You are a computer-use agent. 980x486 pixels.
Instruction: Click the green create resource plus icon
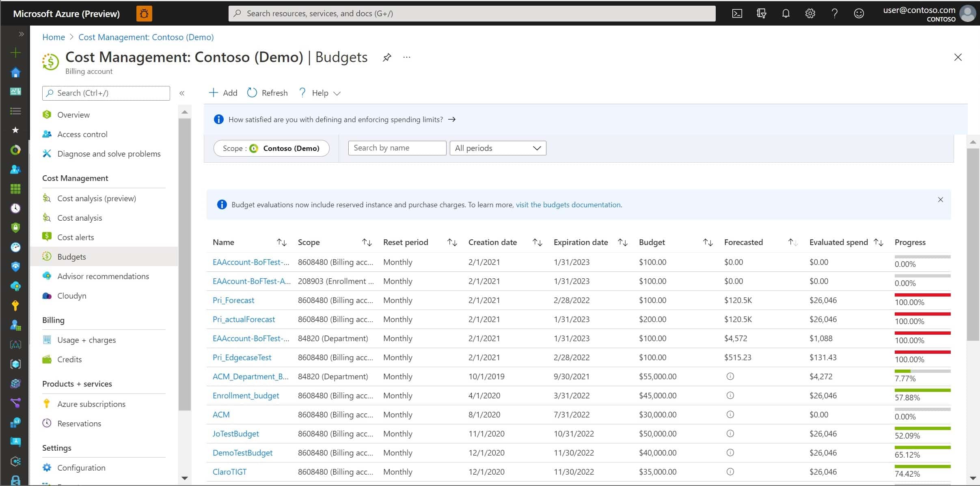click(15, 53)
